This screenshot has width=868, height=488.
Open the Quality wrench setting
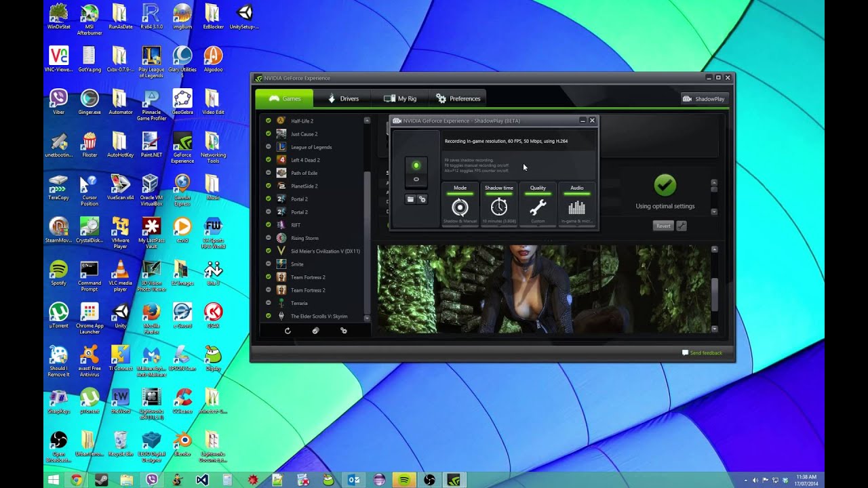click(x=538, y=204)
